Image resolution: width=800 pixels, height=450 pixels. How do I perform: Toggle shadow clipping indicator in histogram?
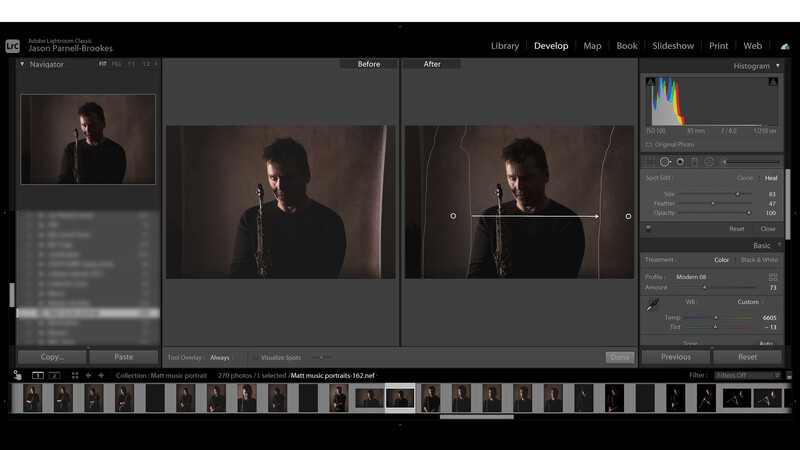tap(650, 82)
